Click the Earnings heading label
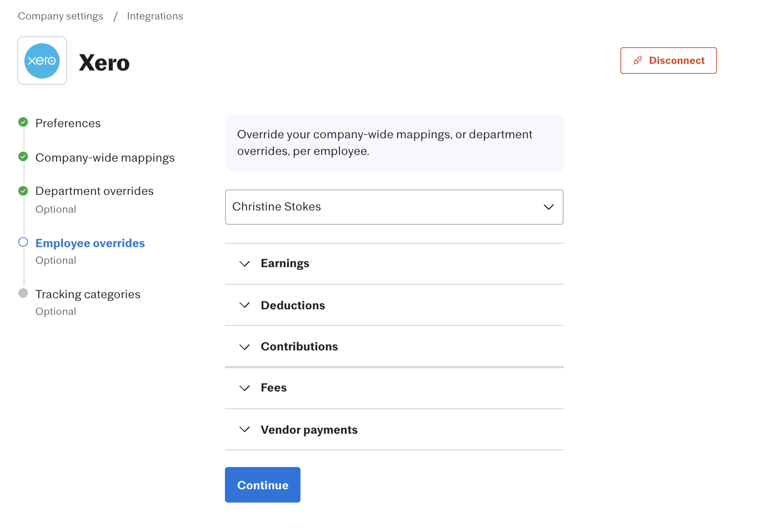This screenshot has height=532, width=762. tap(285, 263)
